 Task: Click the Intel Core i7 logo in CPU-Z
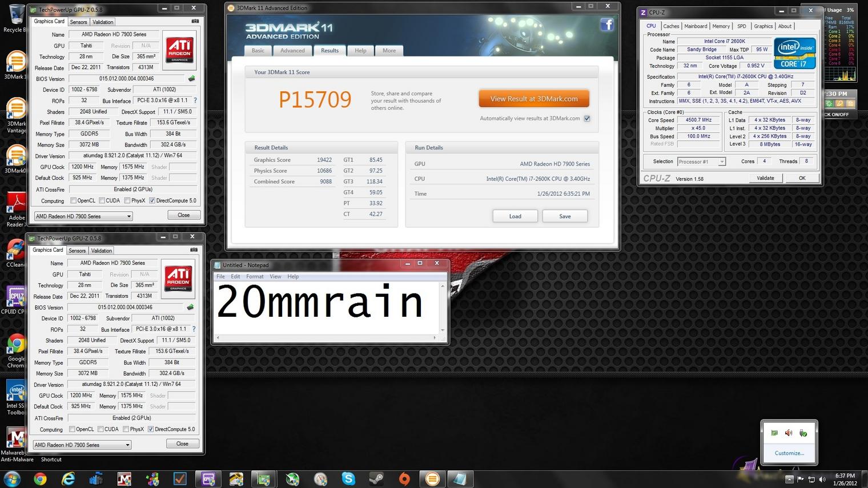pyautogui.click(x=794, y=53)
